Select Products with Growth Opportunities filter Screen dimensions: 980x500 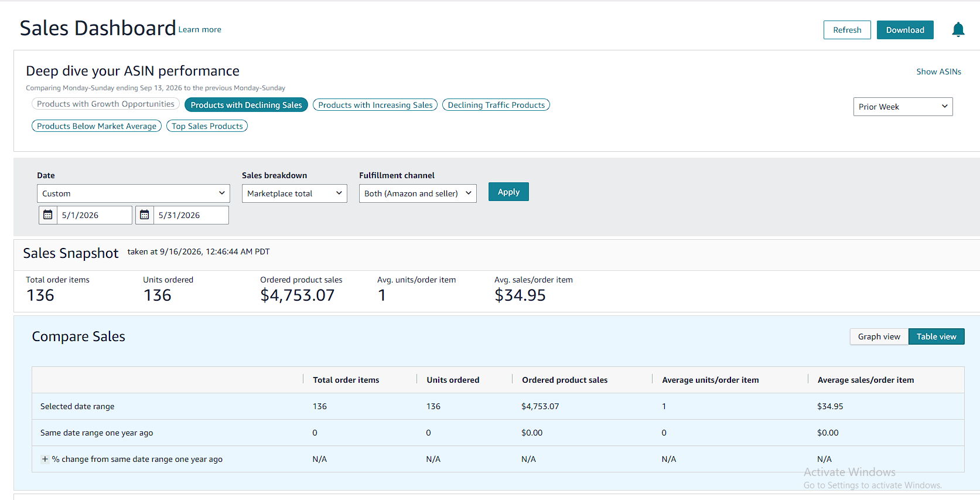click(105, 104)
